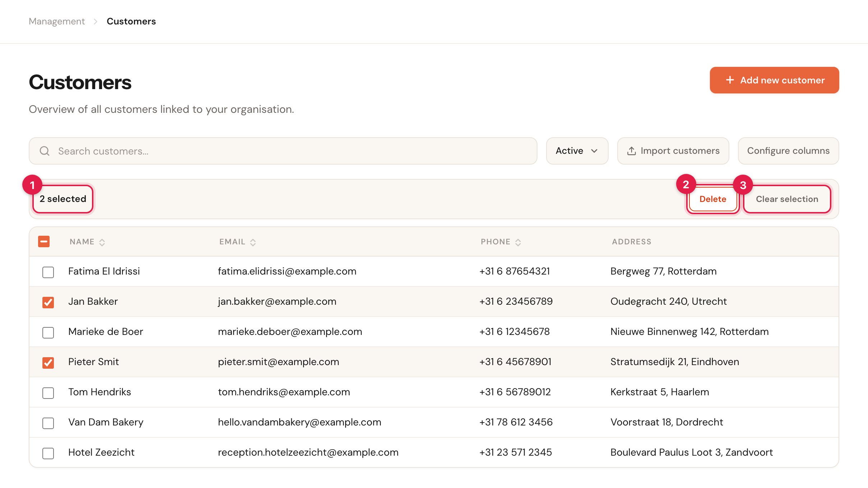868x488 pixels.
Task: Click jan.bakker@example.com email
Action: [x=277, y=301]
